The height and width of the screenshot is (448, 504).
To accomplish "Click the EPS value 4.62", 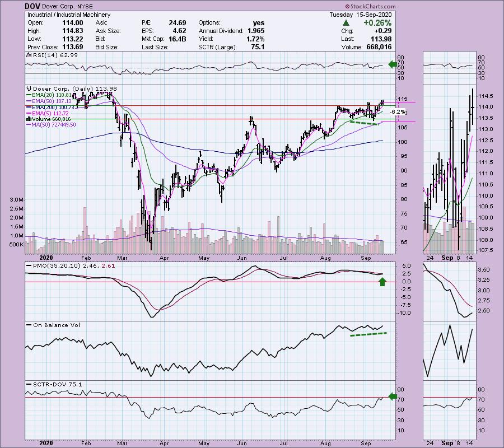I will [x=179, y=31].
